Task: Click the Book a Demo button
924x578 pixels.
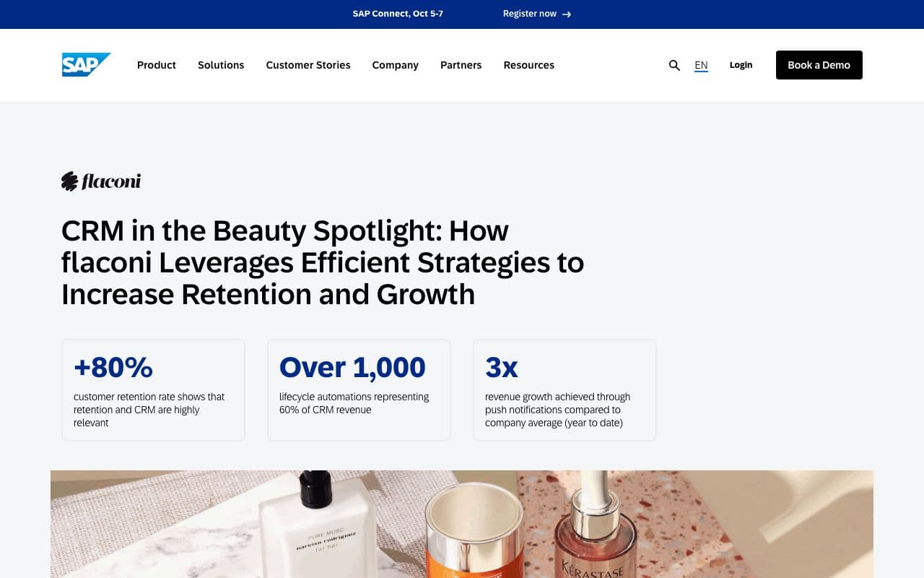Action: pos(819,65)
